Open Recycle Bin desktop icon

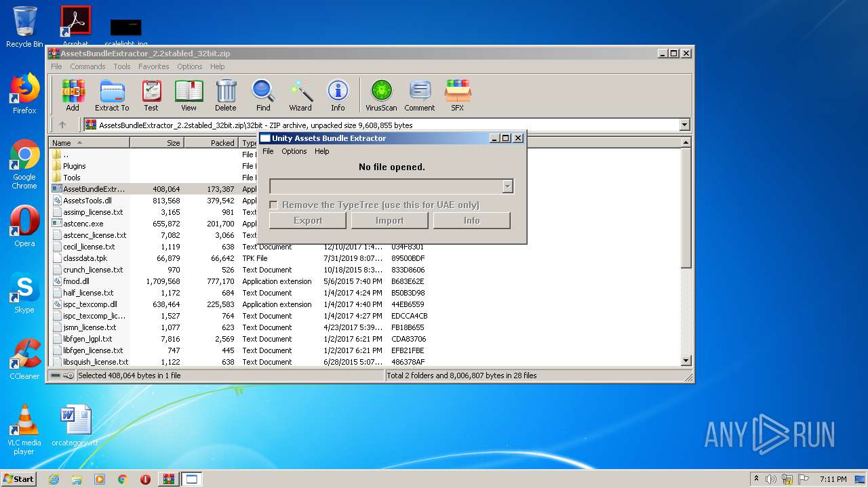[x=24, y=26]
